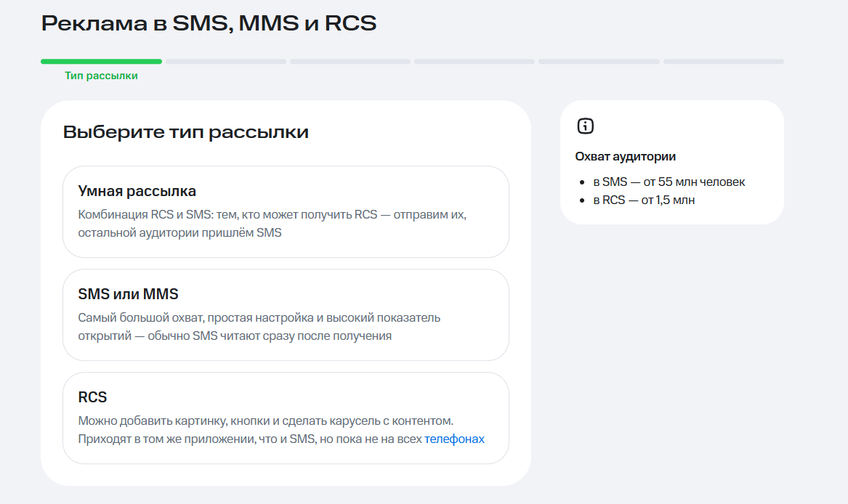Screen dimensions: 848x504
Task: Choose the SMS или MMS mailing type
Action: click(286, 314)
